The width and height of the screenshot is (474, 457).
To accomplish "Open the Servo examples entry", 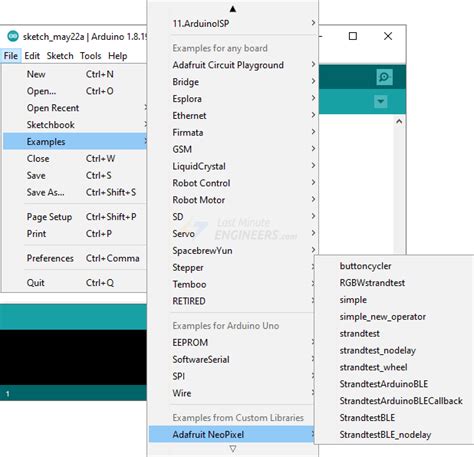I will [233, 234].
